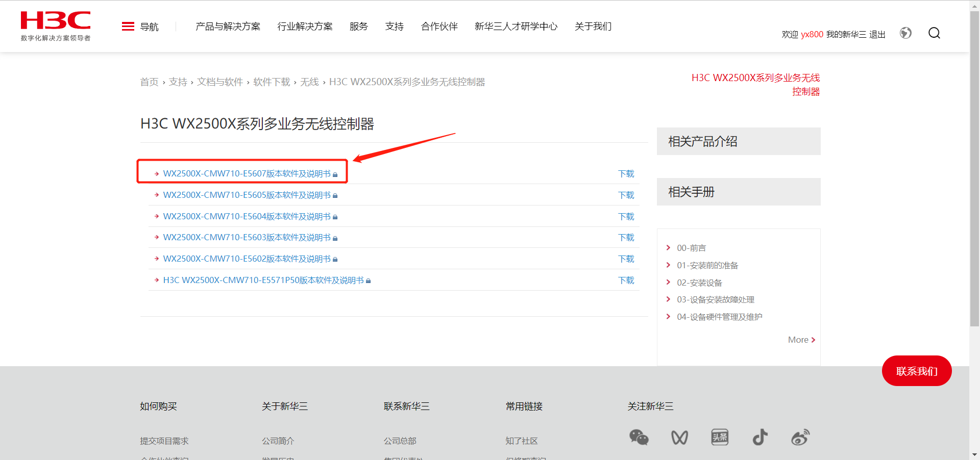The image size is (980, 460).
Task: Open WX2500X-CMW710-E5605 software version link
Action: 247,195
